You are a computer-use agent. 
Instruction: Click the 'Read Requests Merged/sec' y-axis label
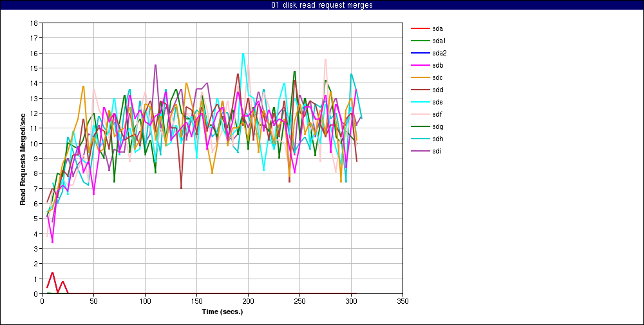pos(23,159)
